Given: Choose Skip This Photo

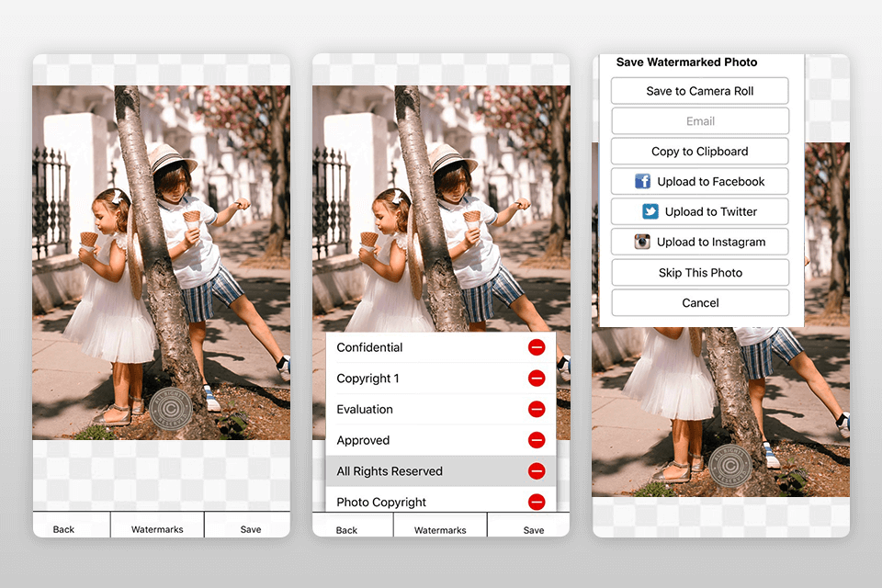Looking at the screenshot, I should [x=699, y=272].
